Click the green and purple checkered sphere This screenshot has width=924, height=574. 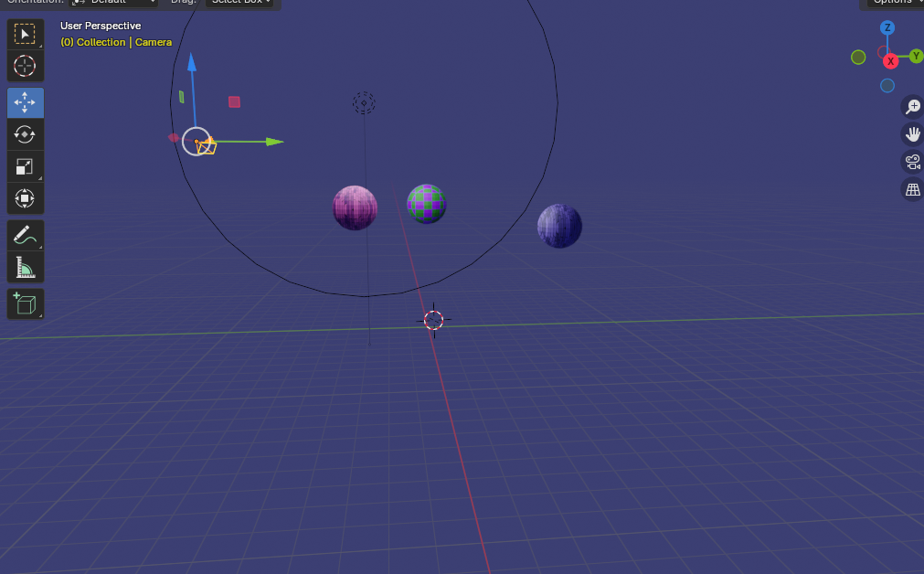[427, 203]
